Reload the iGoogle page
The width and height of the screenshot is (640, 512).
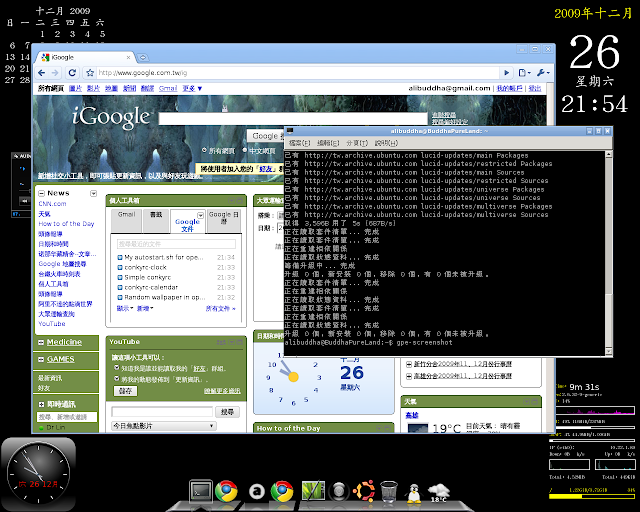pos(72,73)
